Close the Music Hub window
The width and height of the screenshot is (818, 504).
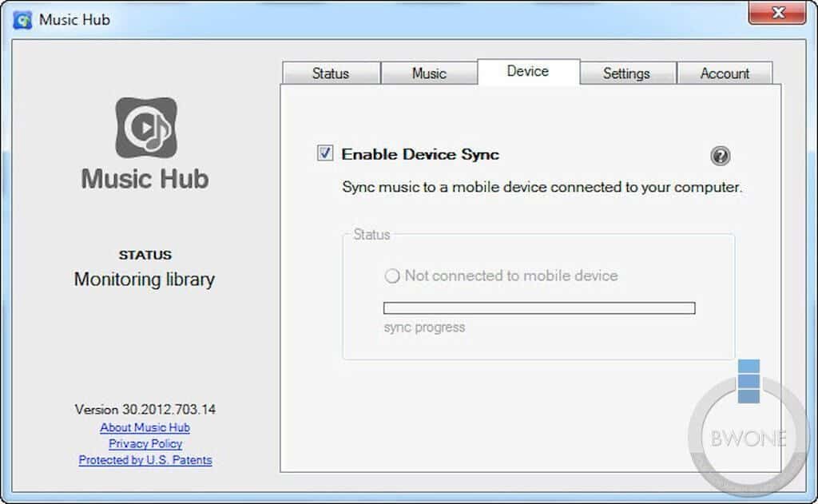click(x=777, y=13)
